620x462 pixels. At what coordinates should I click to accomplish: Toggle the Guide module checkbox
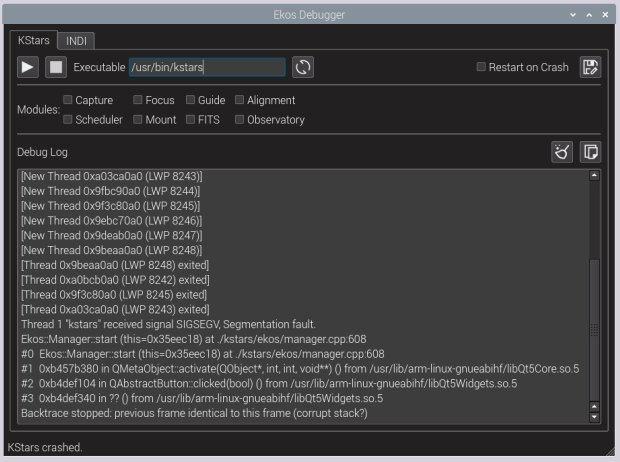(x=190, y=100)
